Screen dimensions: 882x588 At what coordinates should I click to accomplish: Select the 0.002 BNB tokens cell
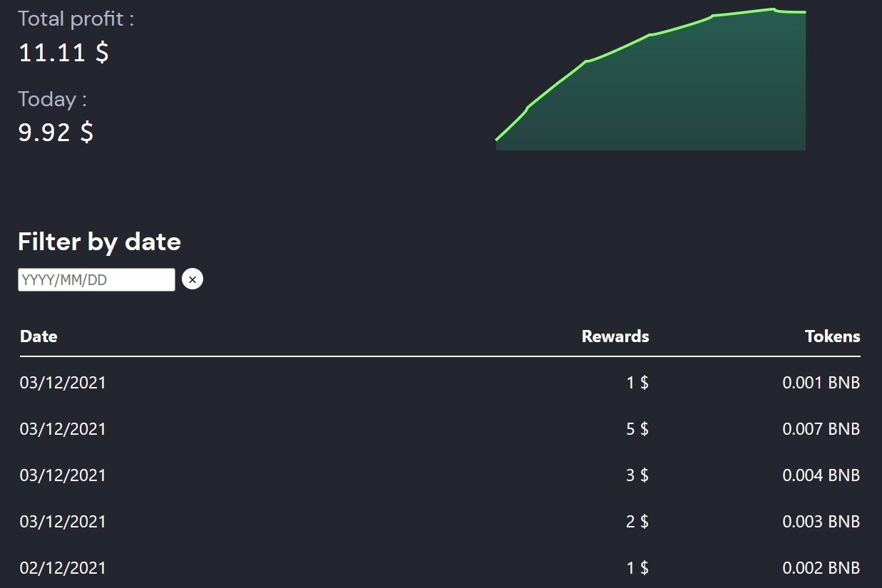pyautogui.click(x=821, y=568)
